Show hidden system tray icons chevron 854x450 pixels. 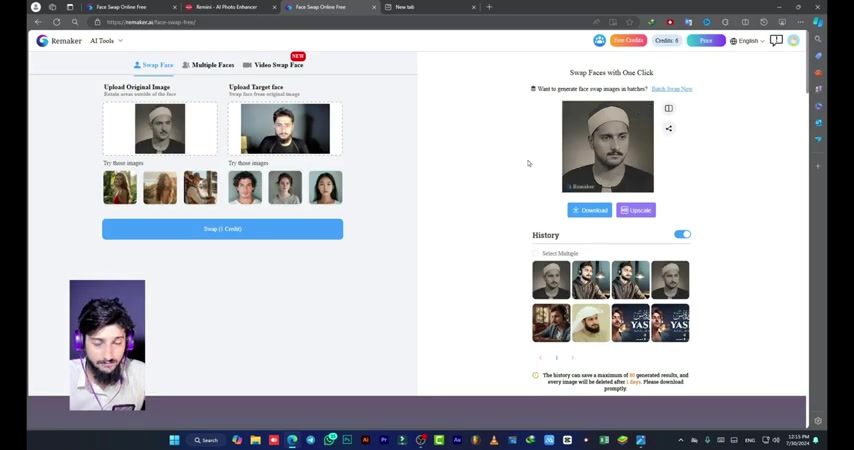pos(680,440)
